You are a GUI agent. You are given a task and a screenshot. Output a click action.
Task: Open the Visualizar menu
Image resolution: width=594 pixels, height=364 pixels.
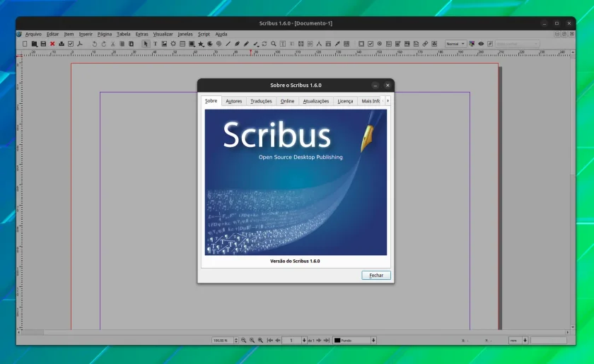click(163, 34)
